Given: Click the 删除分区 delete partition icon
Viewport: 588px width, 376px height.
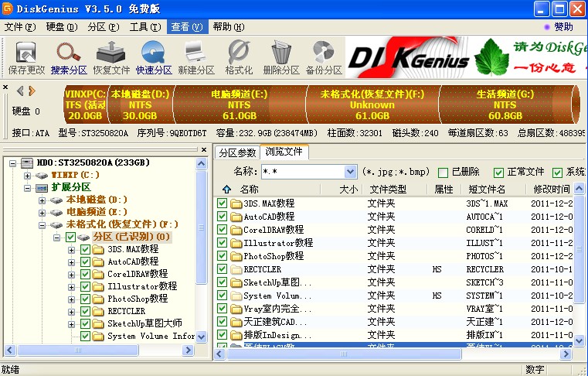Looking at the screenshot, I should pyautogui.click(x=281, y=58).
